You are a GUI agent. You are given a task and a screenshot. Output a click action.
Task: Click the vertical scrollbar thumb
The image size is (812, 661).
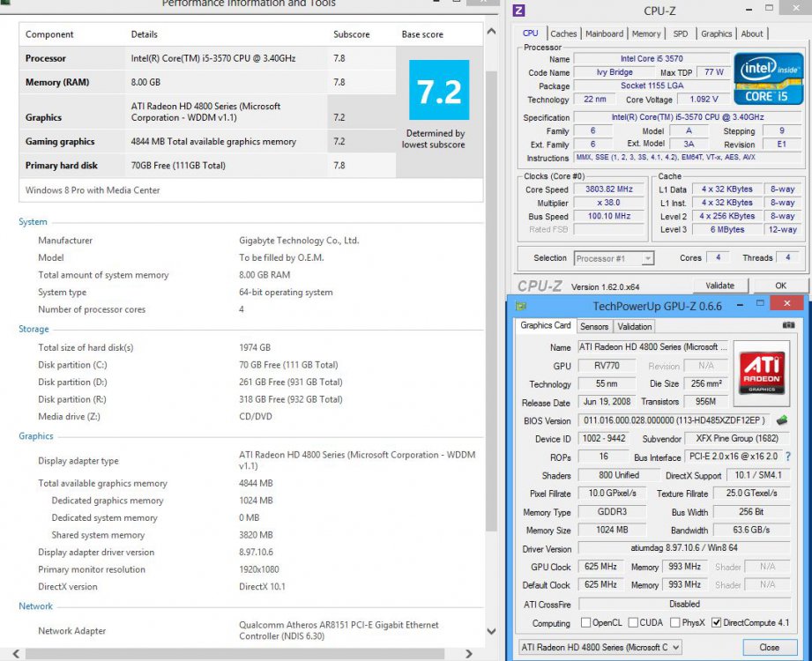(x=491, y=301)
